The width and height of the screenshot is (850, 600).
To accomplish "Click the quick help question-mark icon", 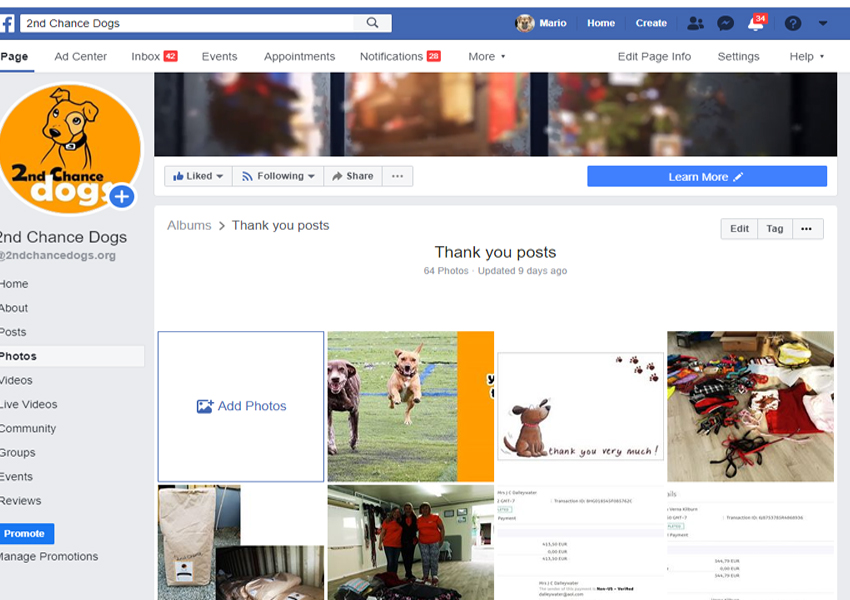I will click(x=793, y=23).
